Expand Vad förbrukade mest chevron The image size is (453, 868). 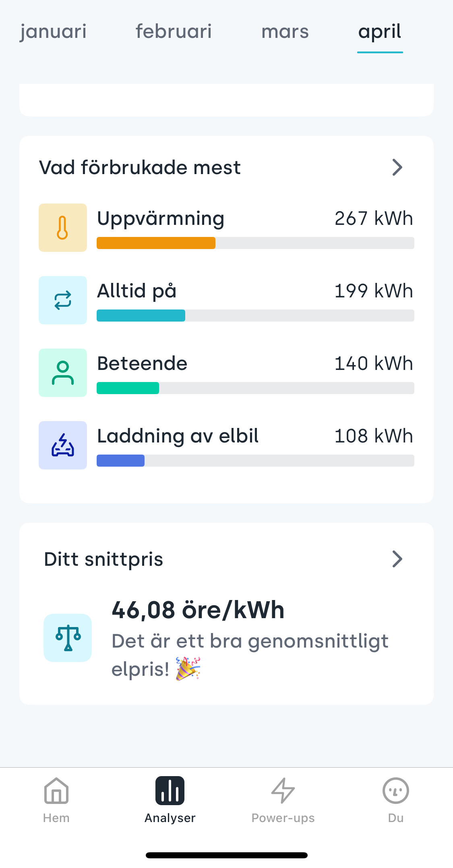[397, 167]
